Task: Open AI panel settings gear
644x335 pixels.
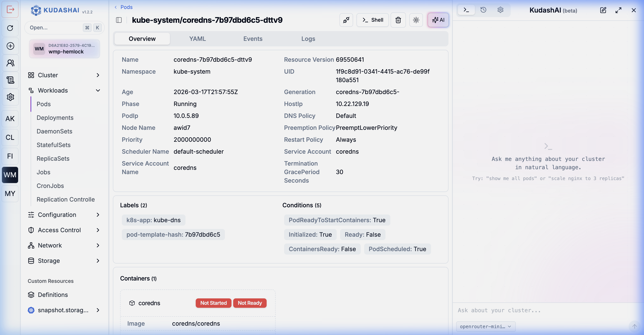Action: tap(500, 10)
